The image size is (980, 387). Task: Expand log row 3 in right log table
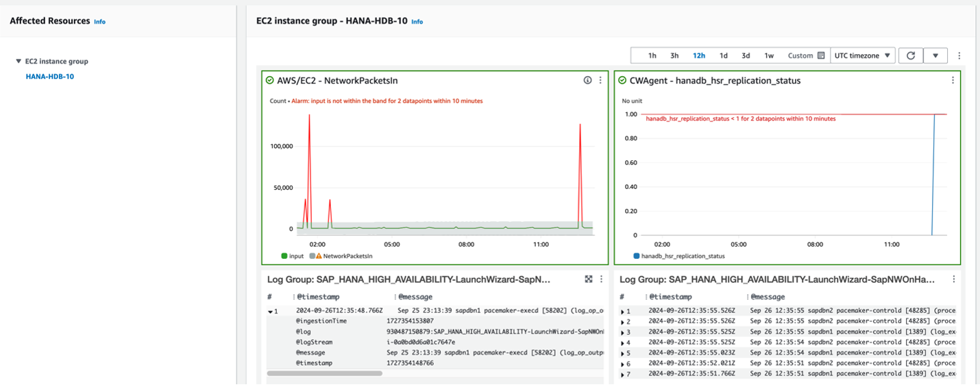pyautogui.click(x=622, y=332)
